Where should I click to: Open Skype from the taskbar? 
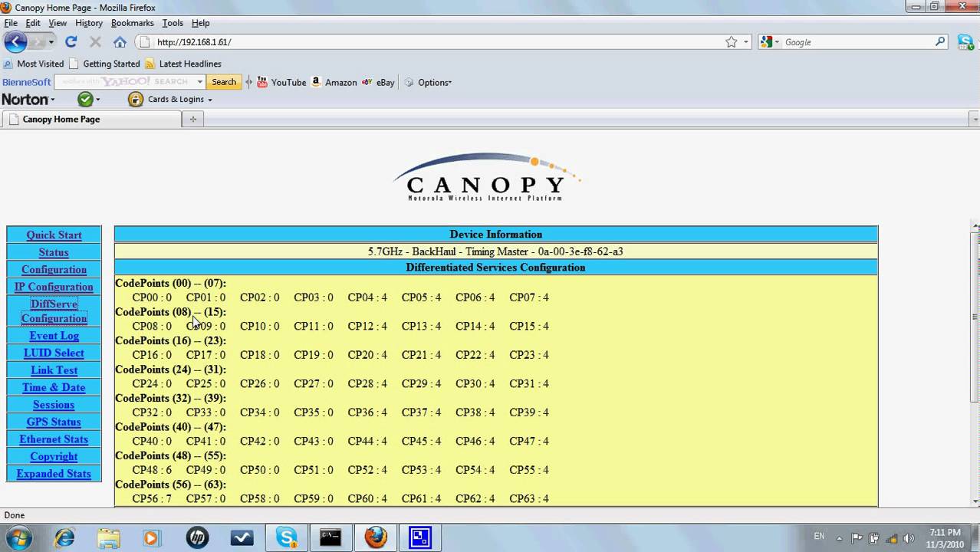pos(287,537)
